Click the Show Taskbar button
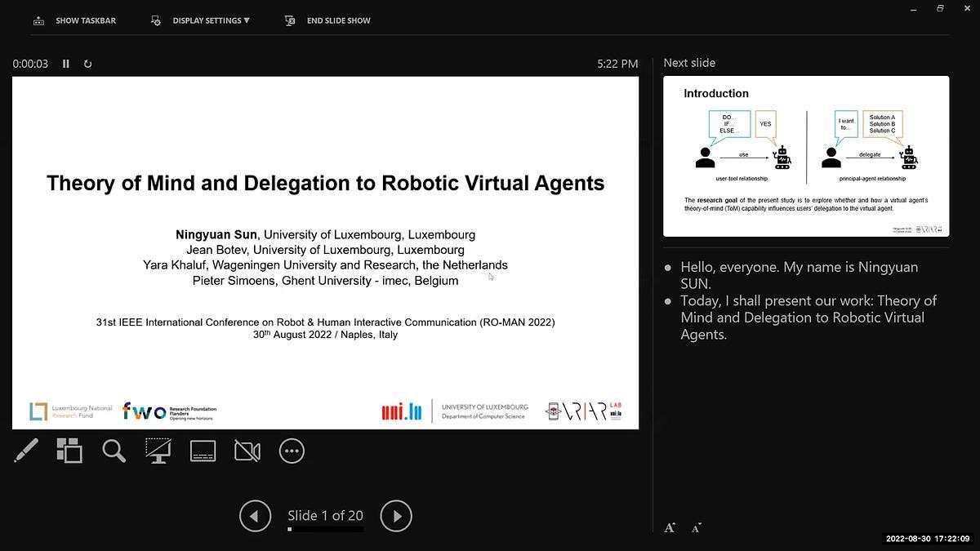The width and height of the screenshot is (980, 551). pos(74,20)
